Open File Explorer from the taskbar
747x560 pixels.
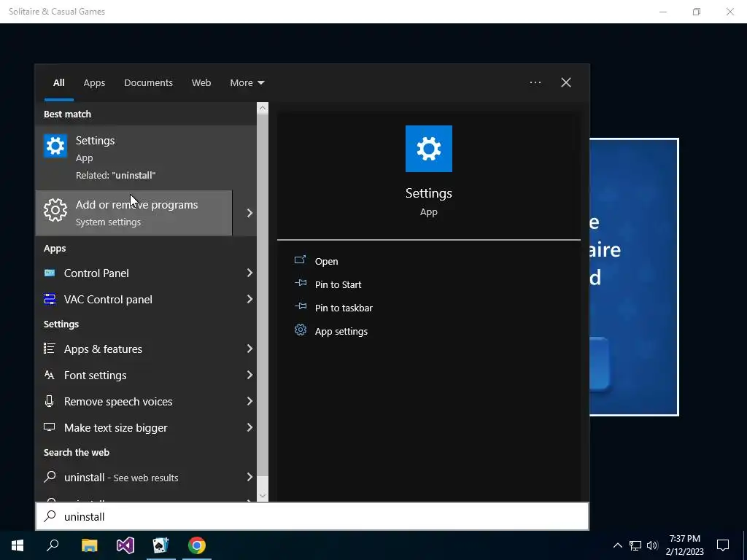coord(89,545)
